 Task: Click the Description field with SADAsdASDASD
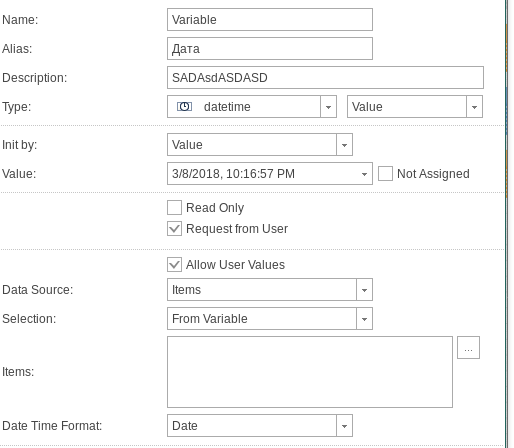click(325, 78)
